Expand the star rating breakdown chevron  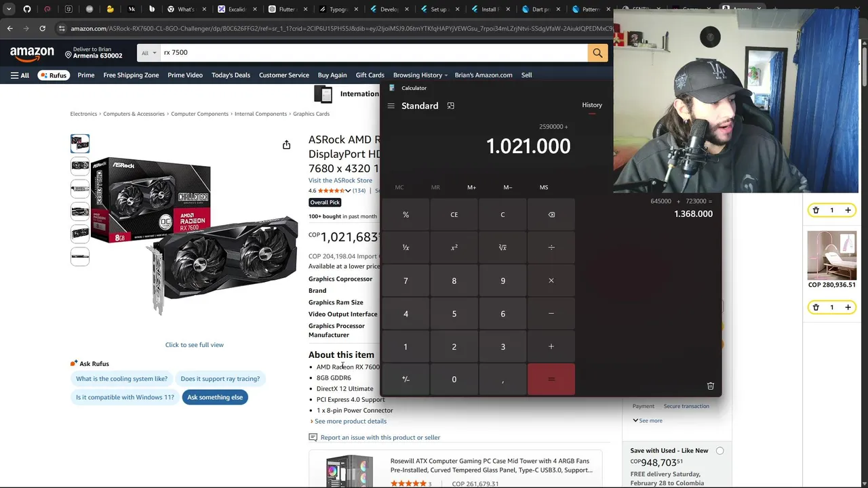click(348, 191)
